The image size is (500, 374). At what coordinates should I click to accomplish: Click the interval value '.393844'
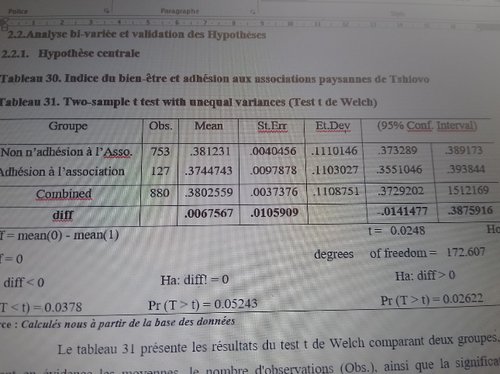point(466,169)
